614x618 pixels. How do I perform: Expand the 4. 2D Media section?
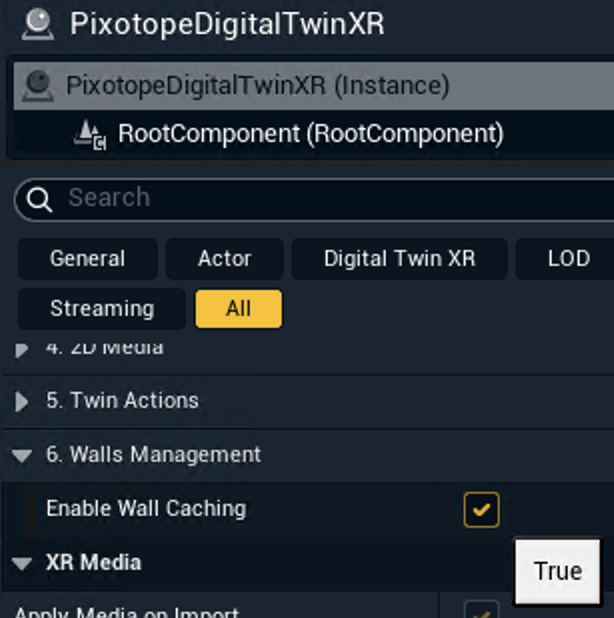21,349
